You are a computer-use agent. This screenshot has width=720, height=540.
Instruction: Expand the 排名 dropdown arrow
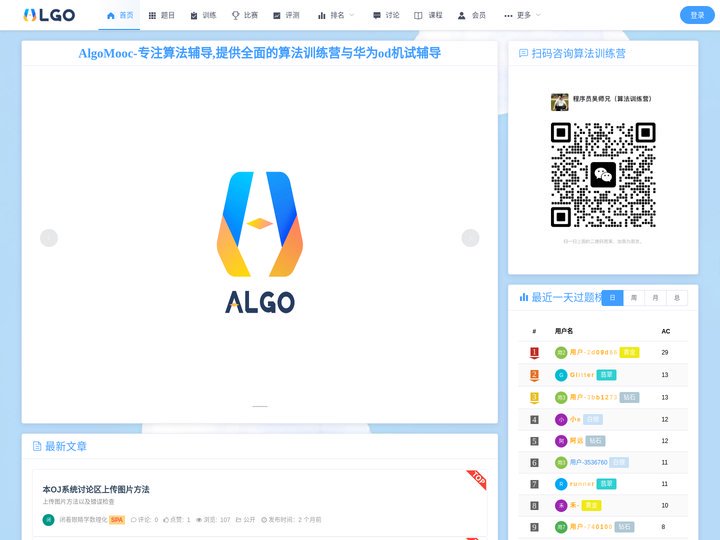click(x=352, y=15)
